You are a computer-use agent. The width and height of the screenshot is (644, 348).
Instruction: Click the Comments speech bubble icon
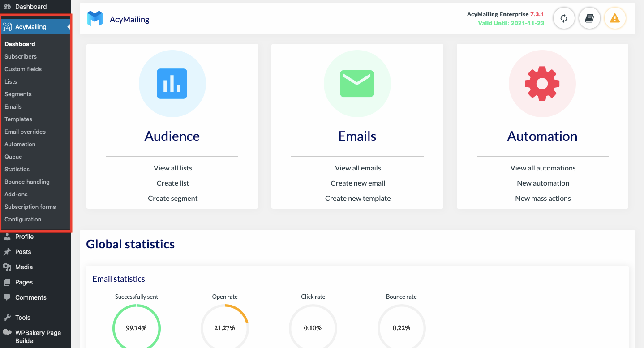7,297
